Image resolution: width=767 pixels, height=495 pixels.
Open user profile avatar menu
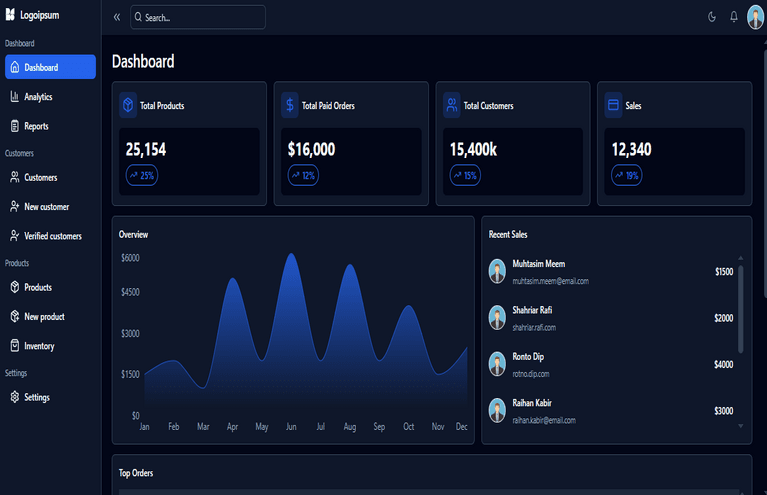point(755,17)
